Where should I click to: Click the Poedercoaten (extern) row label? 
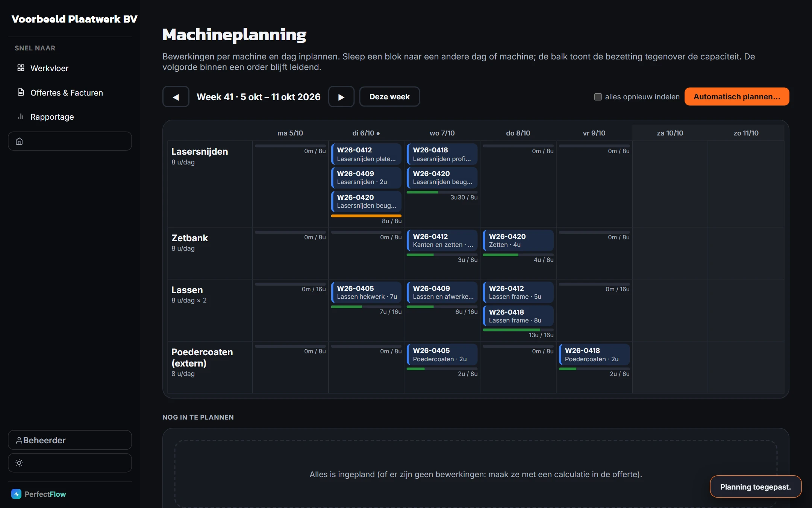click(202, 357)
